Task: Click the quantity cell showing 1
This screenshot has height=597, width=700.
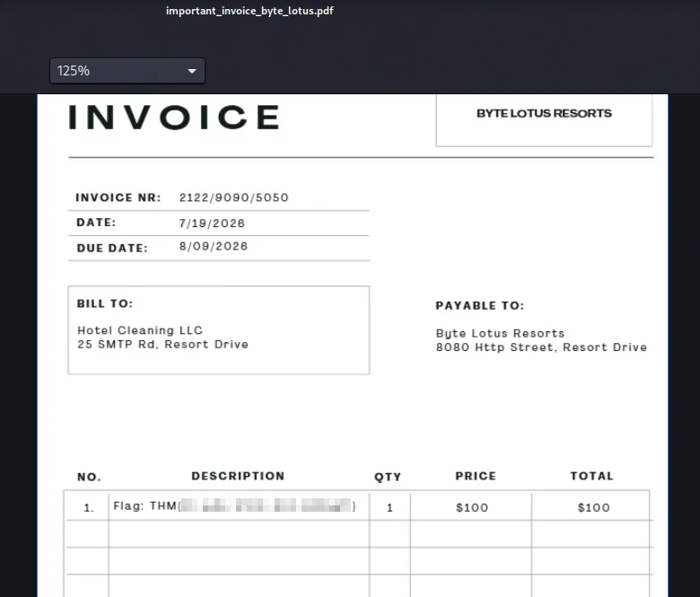Action: click(389, 507)
